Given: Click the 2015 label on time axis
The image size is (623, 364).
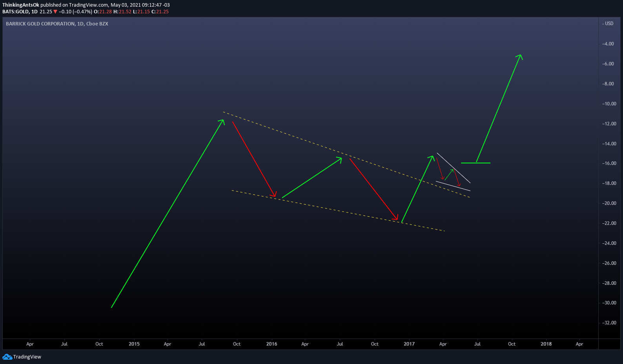Looking at the screenshot, I should click(134, 344).
